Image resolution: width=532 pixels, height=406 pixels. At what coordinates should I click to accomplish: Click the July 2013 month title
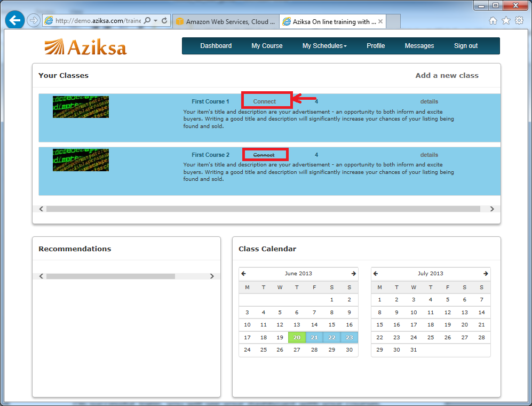coord(430,273)
